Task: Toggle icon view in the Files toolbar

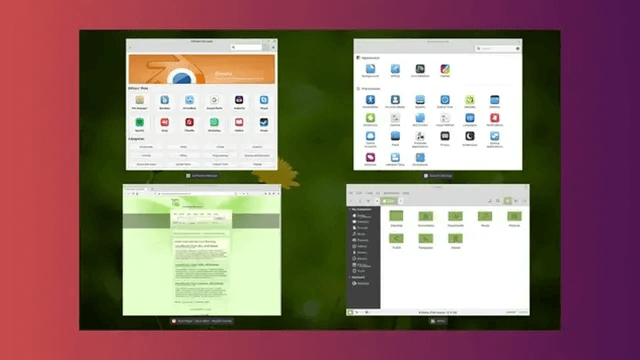Action: [x=507, y=201]
